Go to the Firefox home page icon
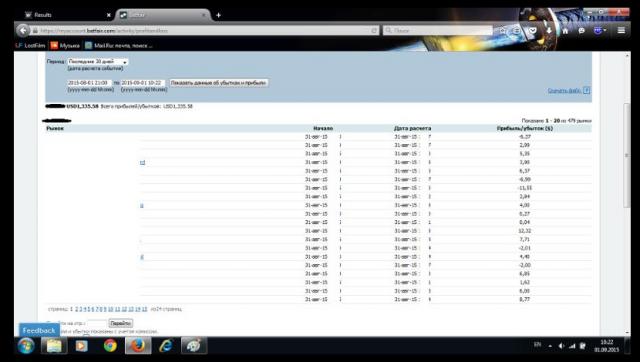640x362 pixels. [x=565, y=31]
